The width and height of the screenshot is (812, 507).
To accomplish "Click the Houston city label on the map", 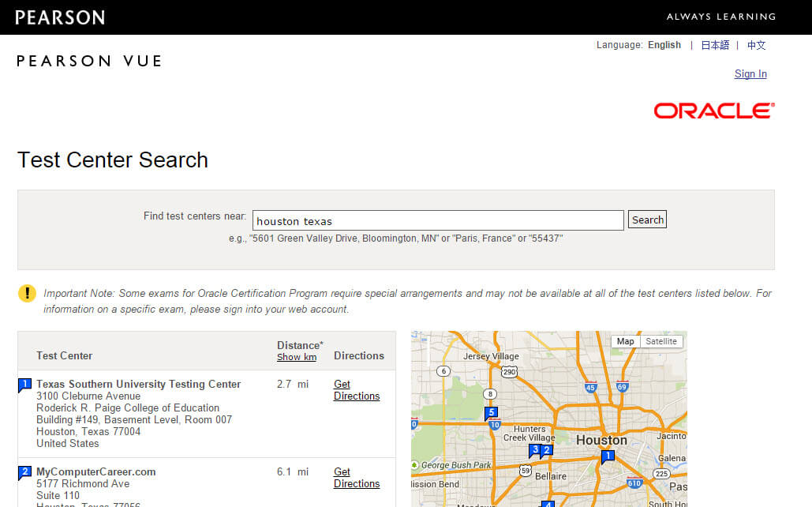I will tap(601, 440).
